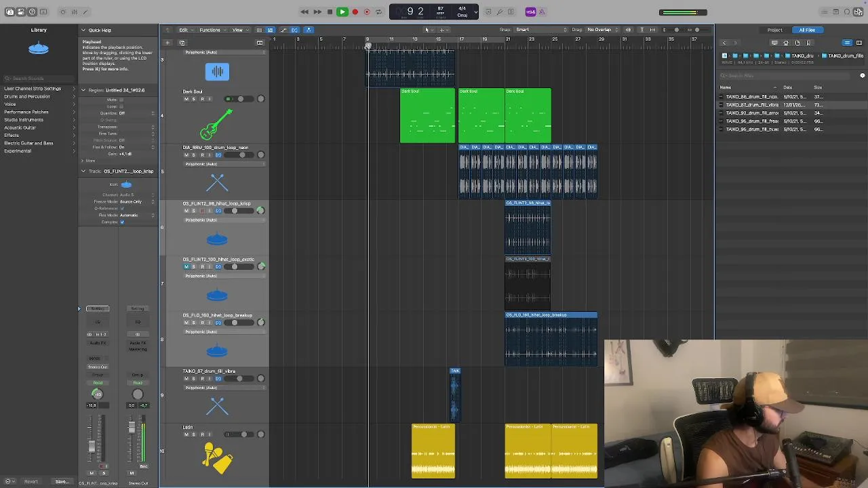Viewport: 868px width, 488px height.
Task: Toggle the Inspector button in control bar
Action: (21, 12)
